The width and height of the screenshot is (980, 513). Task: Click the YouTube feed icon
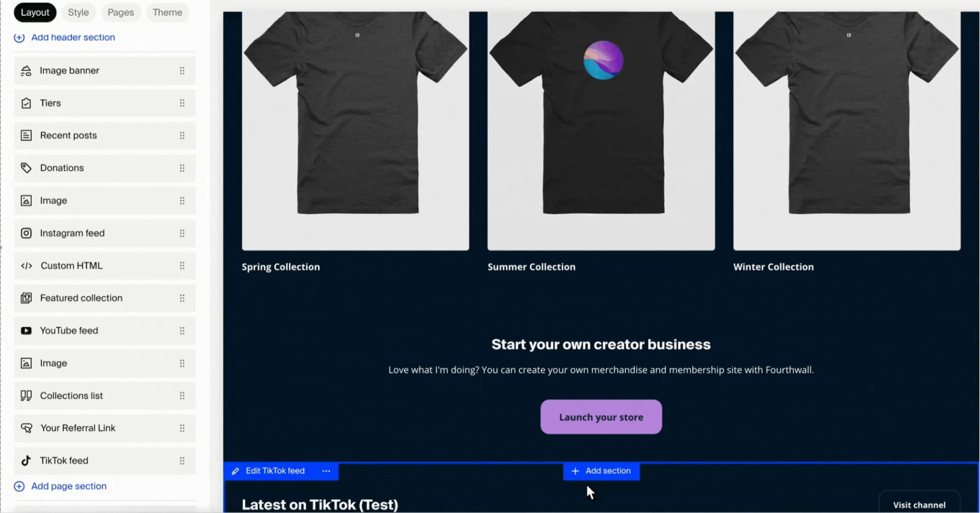(26, 330)
